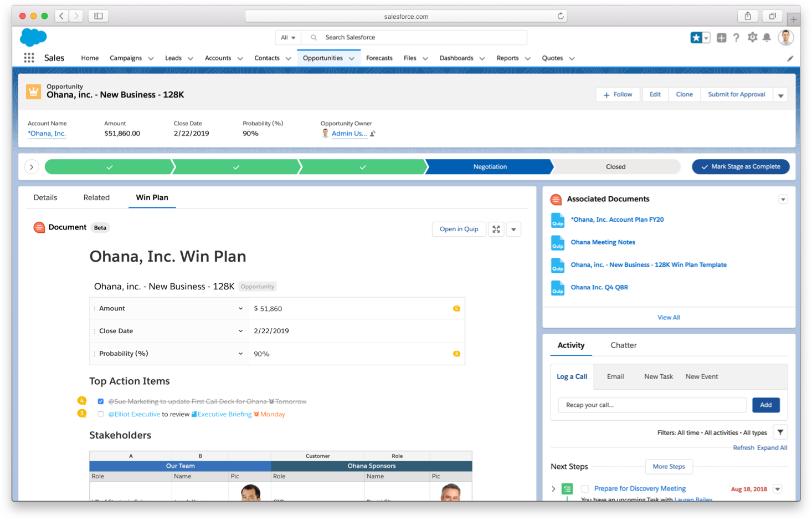Check Prepare for Discovery Meeting task

[x=585, y=489]
